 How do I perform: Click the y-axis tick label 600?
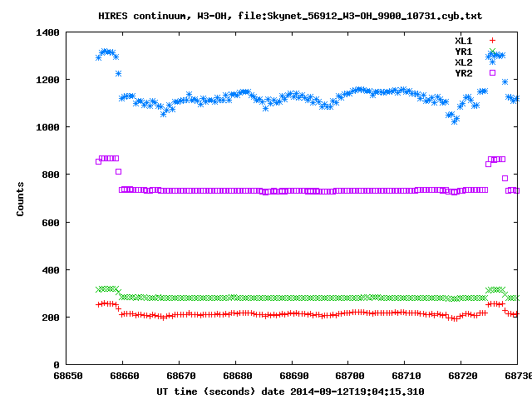point(51,223)
